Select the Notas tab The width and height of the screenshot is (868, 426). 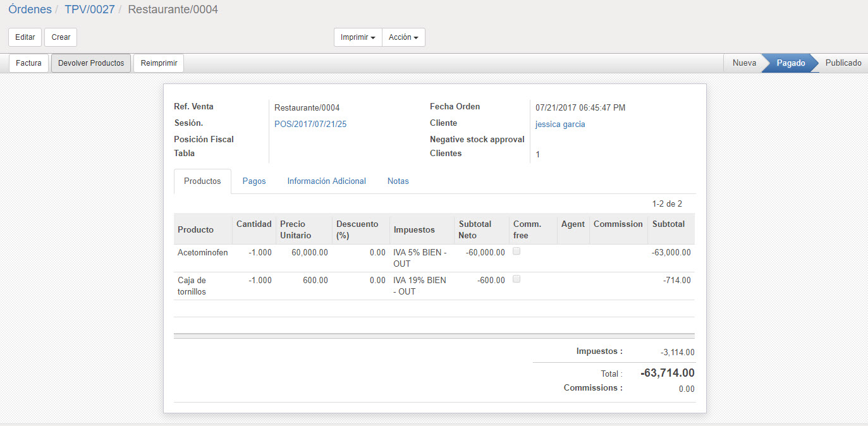click(x=398, y=181)
